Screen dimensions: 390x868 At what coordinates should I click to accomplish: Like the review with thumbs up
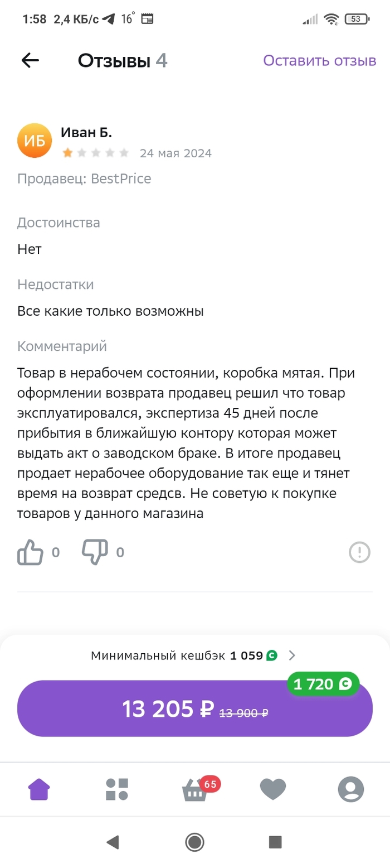click(31, 552)
